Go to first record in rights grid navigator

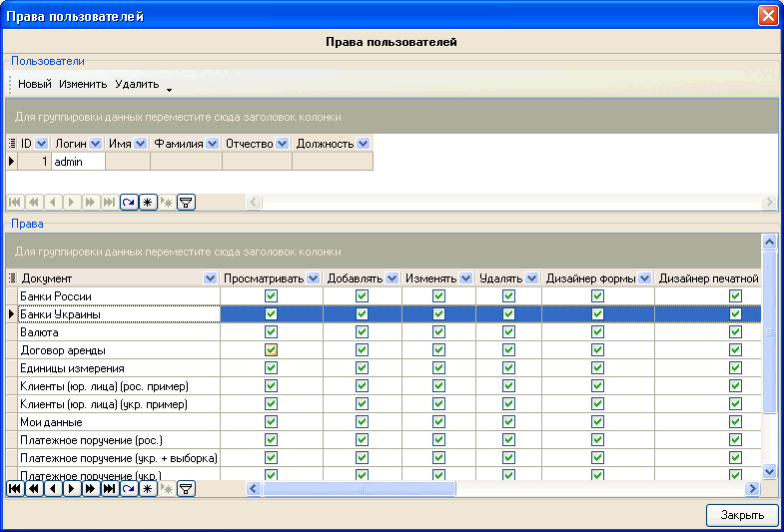point(14,489)
